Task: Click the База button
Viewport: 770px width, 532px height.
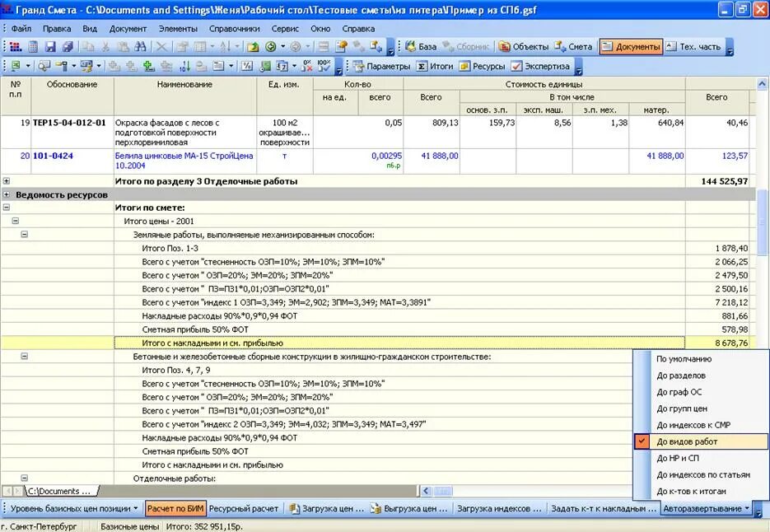Action: pos(420,47)
